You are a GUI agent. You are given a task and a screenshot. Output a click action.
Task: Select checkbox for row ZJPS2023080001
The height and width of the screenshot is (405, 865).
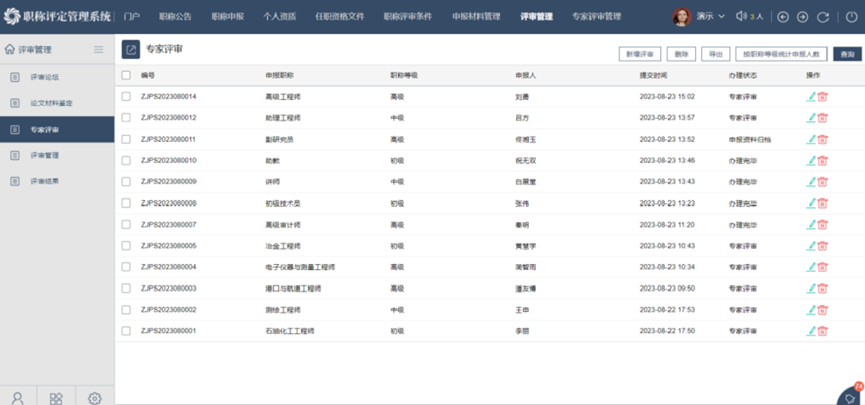(126, 330)
